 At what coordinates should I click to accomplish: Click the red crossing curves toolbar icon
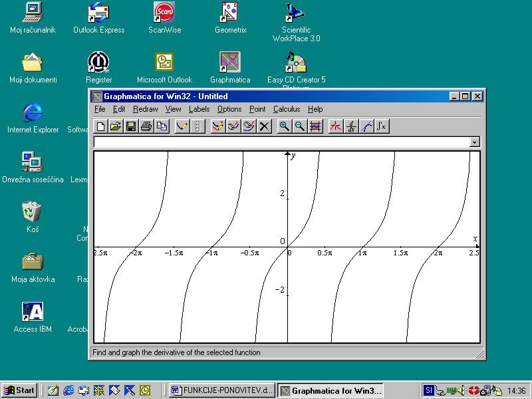(x=336, y=126)
